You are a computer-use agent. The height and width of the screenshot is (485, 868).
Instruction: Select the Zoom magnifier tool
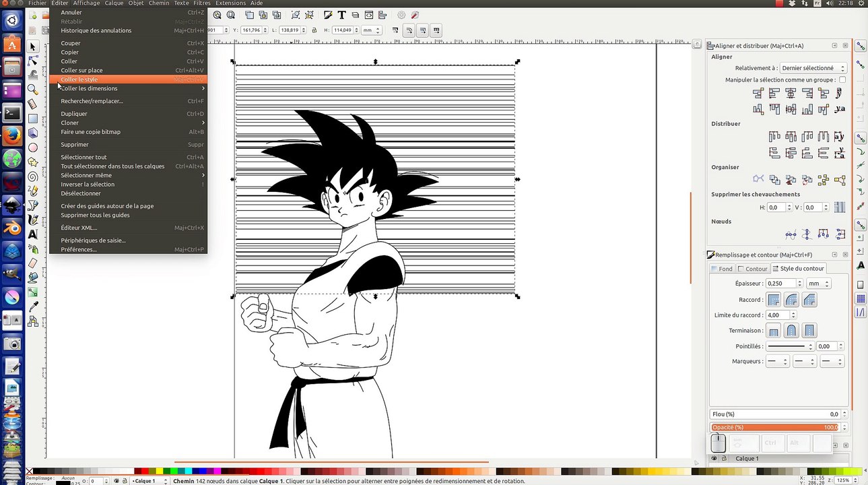(33, 89)
